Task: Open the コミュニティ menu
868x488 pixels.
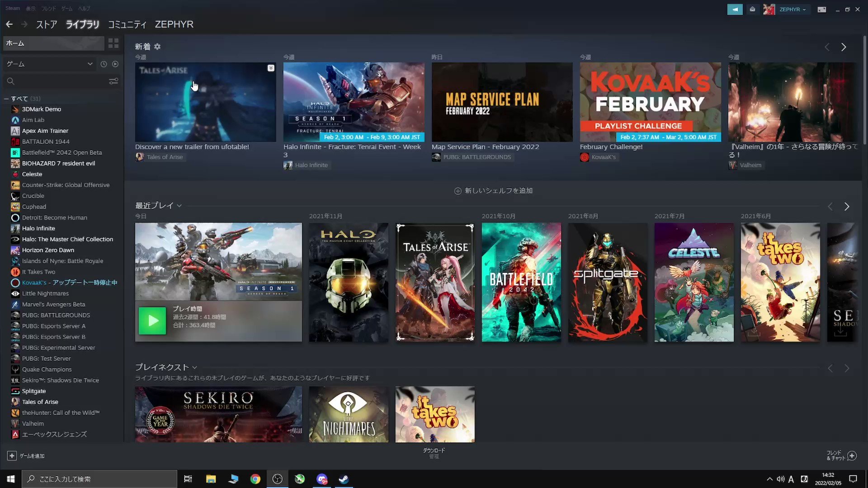Action: click(x=127, y=24)
